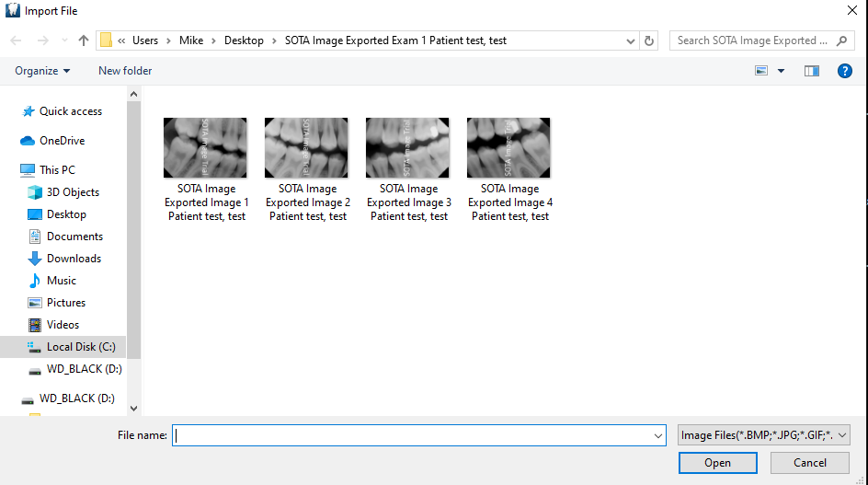Screen dimensions: 868x485
Task: Expand the File name suggestions dropdown
Action: click(657, 435)
